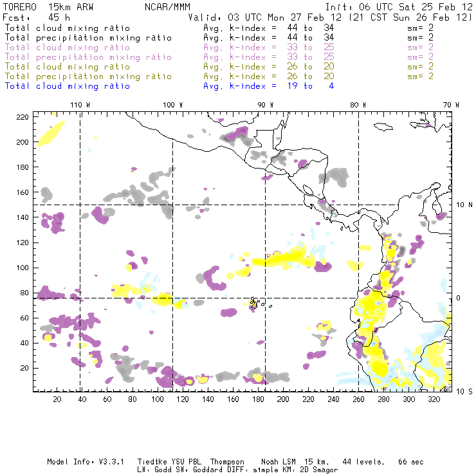
Task: Select black 'Total precipitation mixing ratio' legend row
Action: tap(88, 38)
